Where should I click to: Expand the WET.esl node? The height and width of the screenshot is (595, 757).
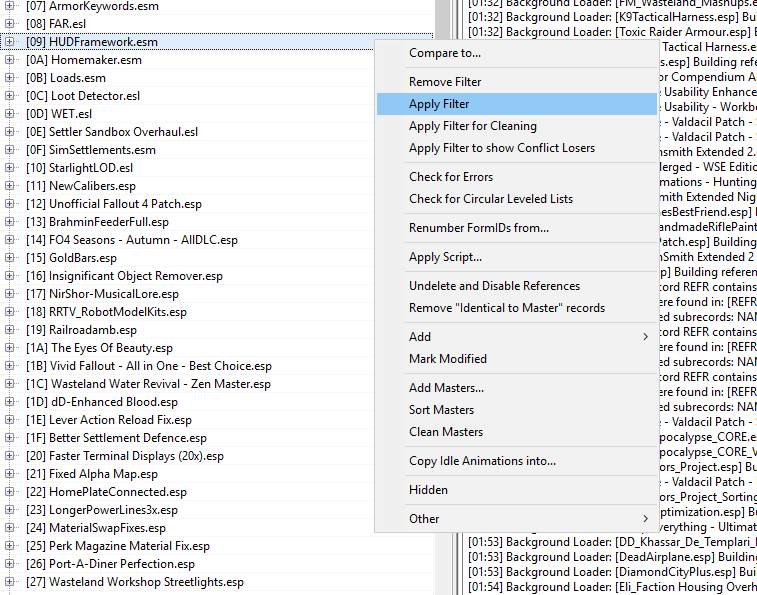[9, 113]
